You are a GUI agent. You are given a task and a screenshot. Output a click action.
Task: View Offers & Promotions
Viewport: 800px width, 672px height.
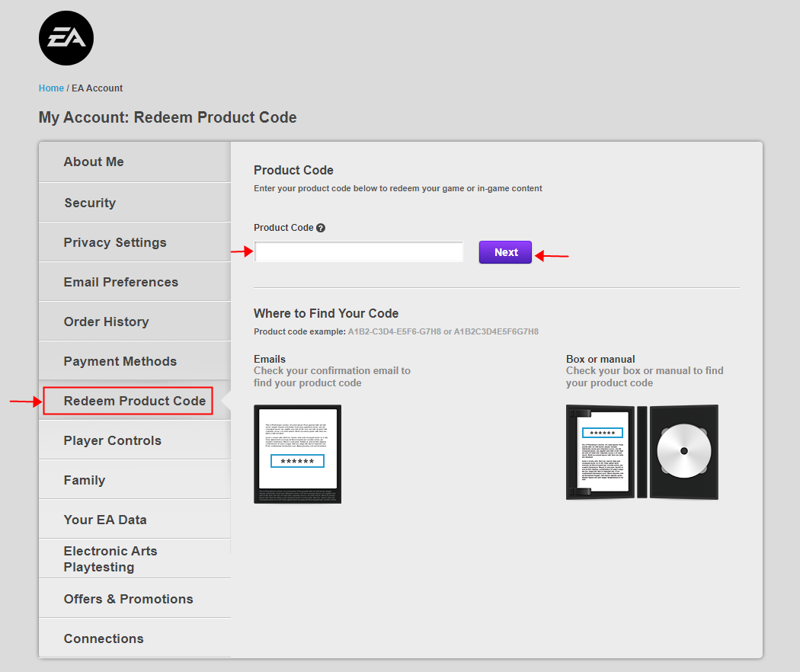pyautogui.click(x=135, y=599)
